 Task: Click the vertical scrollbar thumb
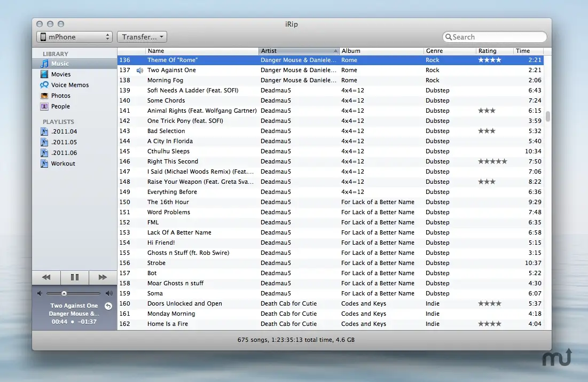(547, 116)
